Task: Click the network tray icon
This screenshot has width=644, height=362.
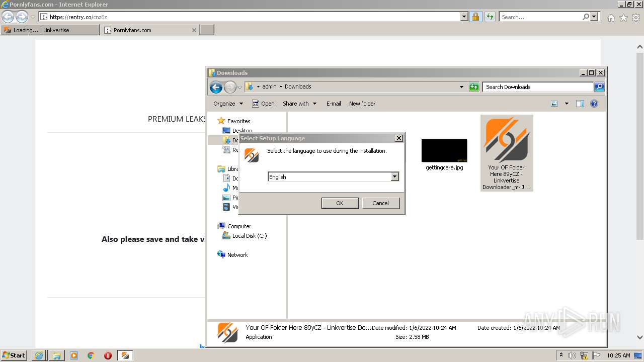Action: pyautogui.click(x=584, y=355)
